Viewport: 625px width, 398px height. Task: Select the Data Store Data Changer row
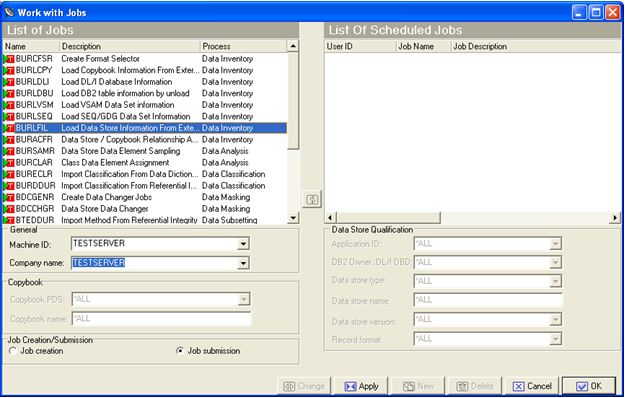pos(145,209)
